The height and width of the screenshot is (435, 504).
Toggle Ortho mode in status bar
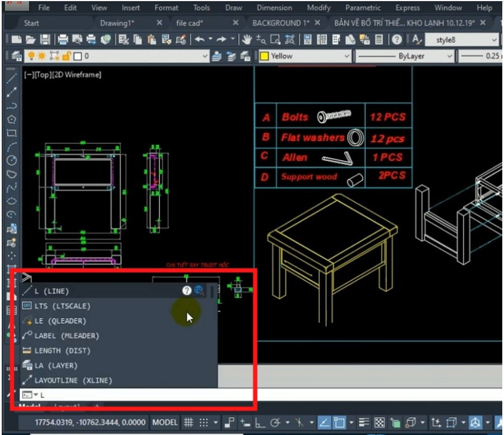(x=260, y=423)
